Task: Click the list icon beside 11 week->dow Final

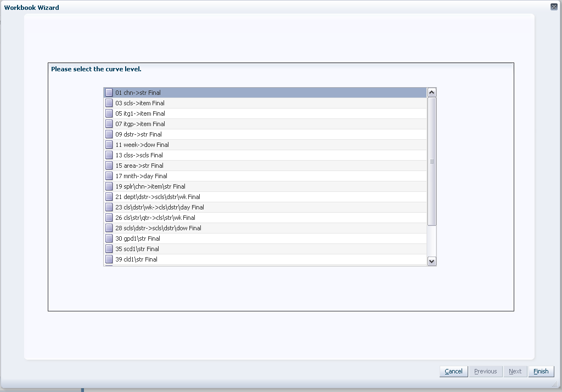Action: click(x=109, y=144)
